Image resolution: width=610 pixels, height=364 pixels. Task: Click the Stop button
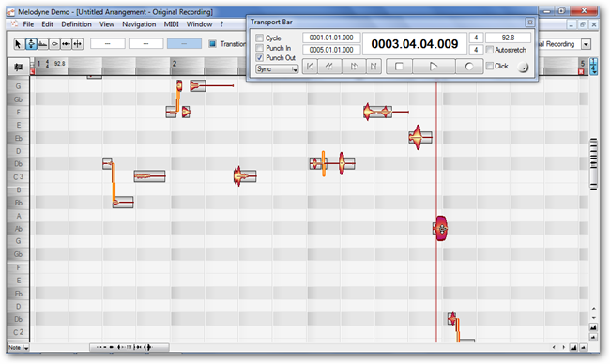[399, 67]
